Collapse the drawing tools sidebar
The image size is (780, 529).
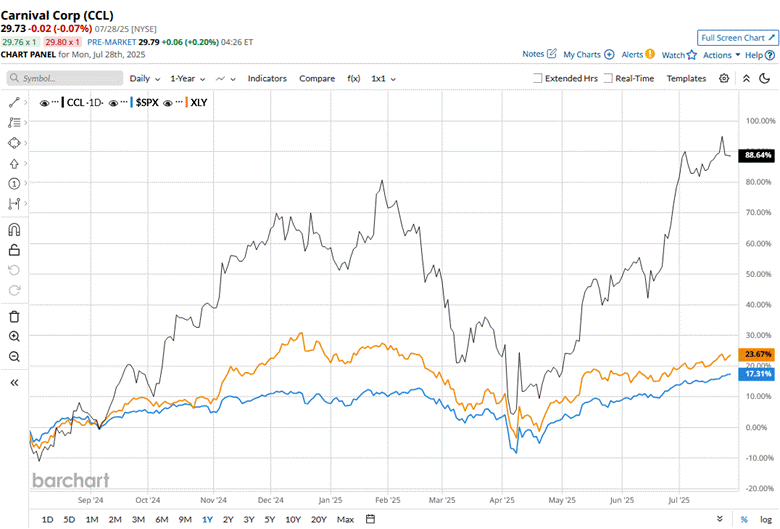point(14,383)
